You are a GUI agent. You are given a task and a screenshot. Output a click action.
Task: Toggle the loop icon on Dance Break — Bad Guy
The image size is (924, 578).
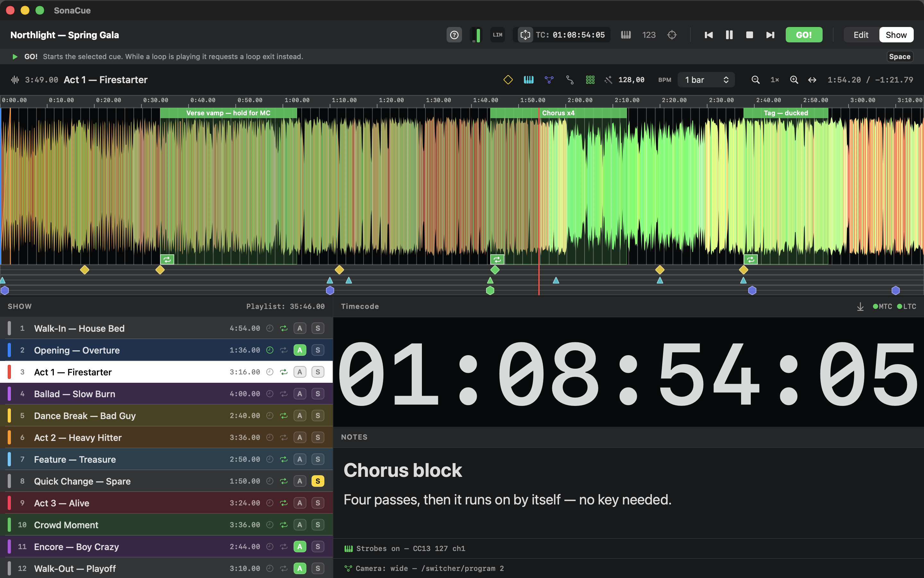(x=284, y=416)
